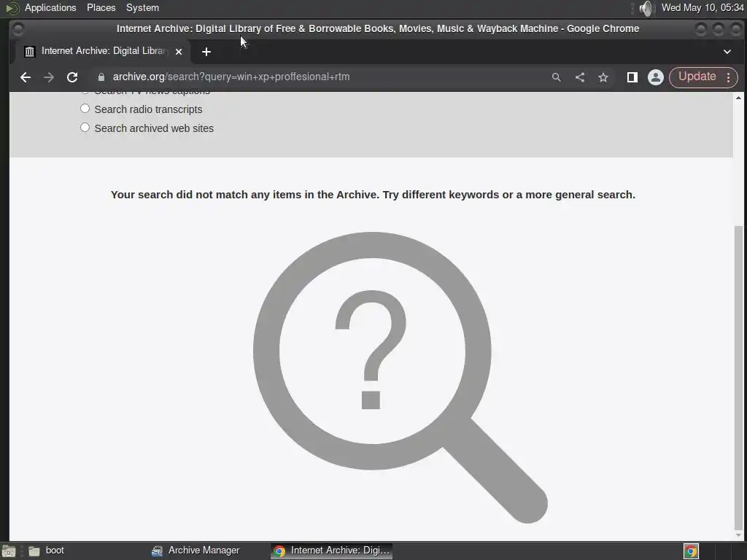Click the forward navigation arrow
The width and height of the screenshot is (747, 560).
tap(49, 77)
